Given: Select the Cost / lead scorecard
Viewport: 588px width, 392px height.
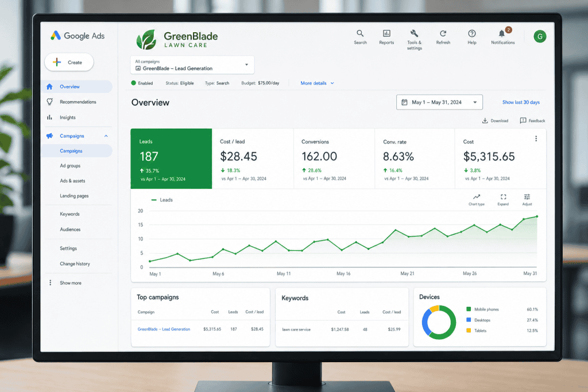Looking at the screenshot, I should [x=253, y=158].
